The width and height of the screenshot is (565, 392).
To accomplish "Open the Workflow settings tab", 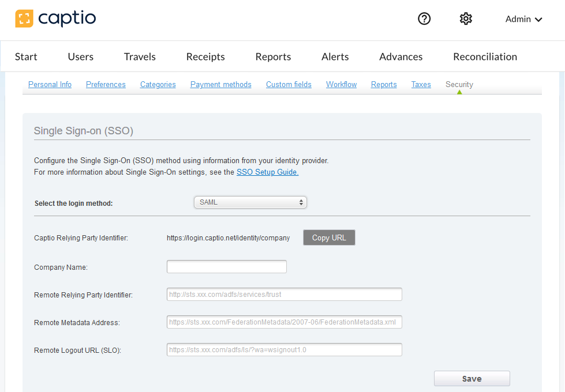I will pos(341,85).
